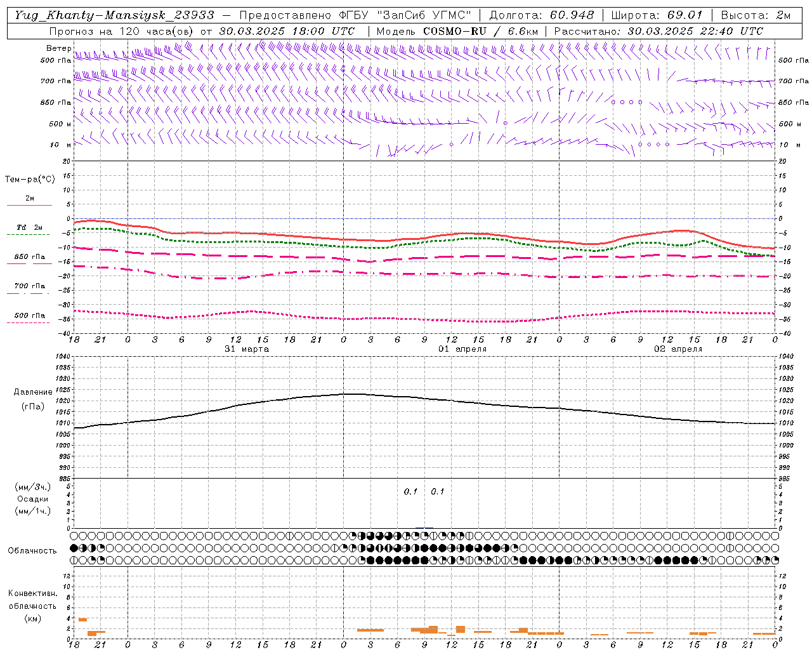This screenshot has height=650, width=812.
Task: Click the date label "31 марта"
Action: click(x=247, y=349)
